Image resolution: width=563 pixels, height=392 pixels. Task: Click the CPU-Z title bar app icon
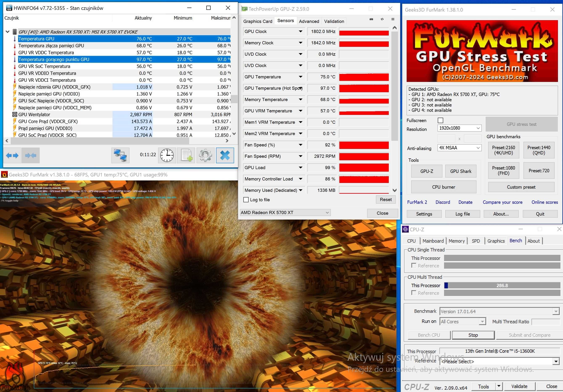(x=405, y=229)
